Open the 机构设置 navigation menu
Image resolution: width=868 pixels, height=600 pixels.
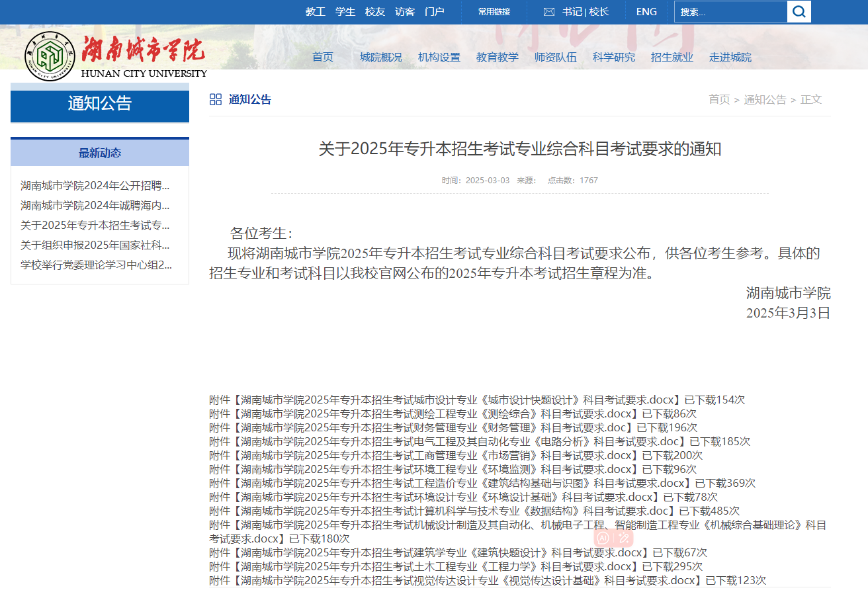(439, 58)
